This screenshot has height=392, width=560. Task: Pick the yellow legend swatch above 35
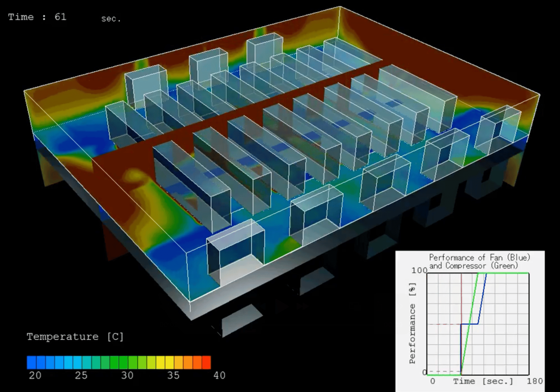coord(169,362)
